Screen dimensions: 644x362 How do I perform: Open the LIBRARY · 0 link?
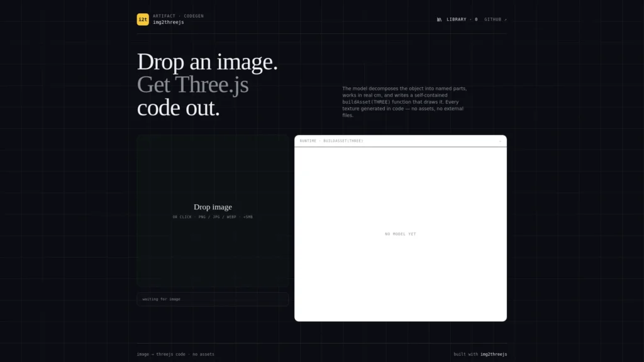point(457,19)
